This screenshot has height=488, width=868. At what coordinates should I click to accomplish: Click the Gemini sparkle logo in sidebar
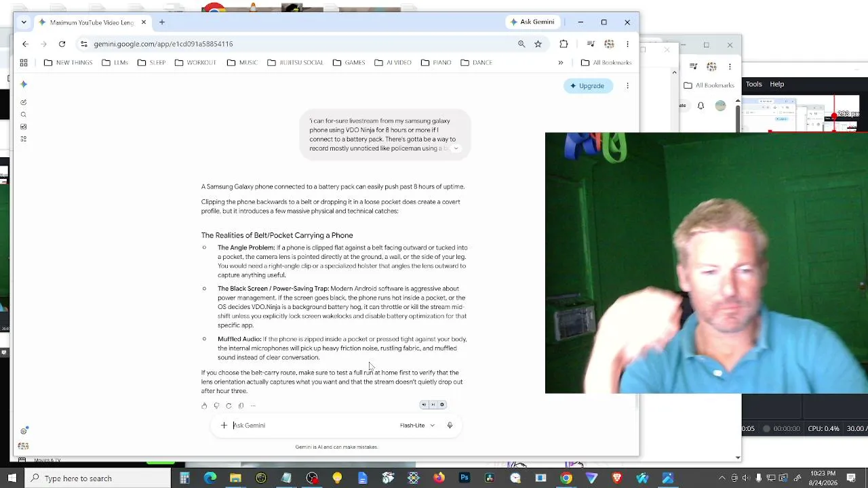(24, 84)
